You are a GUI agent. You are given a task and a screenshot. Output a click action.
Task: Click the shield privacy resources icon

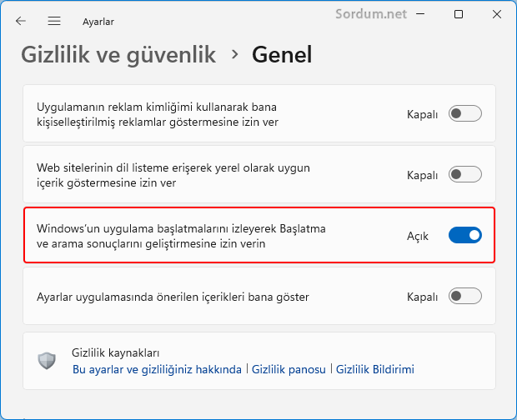(47, 361)
